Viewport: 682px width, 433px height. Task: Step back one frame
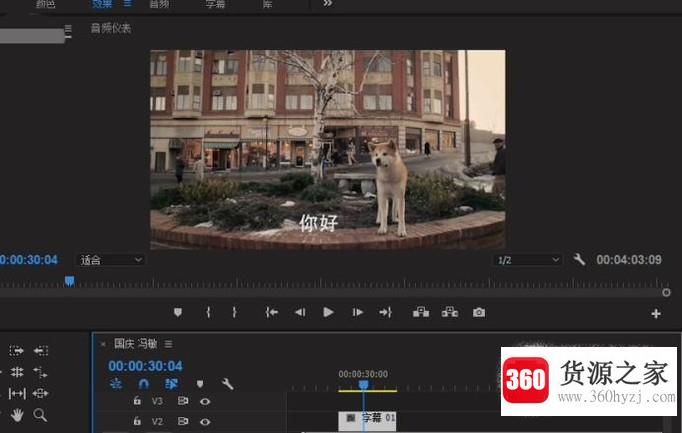click(x=300, y=312)
